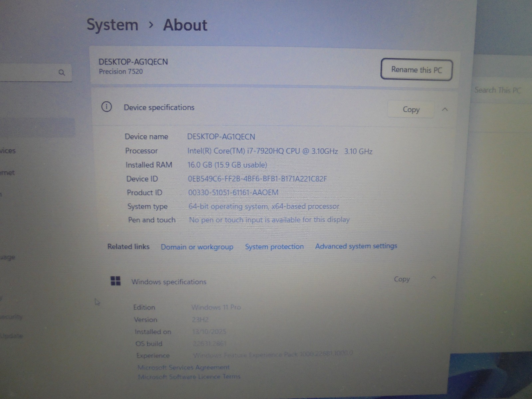Open the Domain or workgroup link
The width and height of the screenshot is (532, 399).
click(x=197, y=247)
